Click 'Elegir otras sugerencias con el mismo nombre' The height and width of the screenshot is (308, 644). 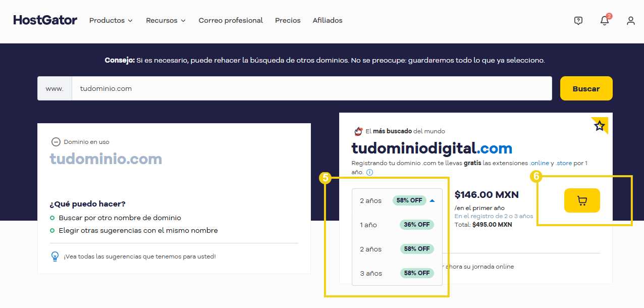point(138,231)
